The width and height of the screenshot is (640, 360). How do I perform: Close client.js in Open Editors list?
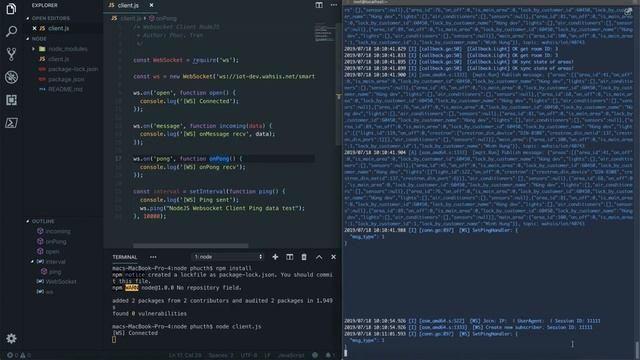coord(34,29)
